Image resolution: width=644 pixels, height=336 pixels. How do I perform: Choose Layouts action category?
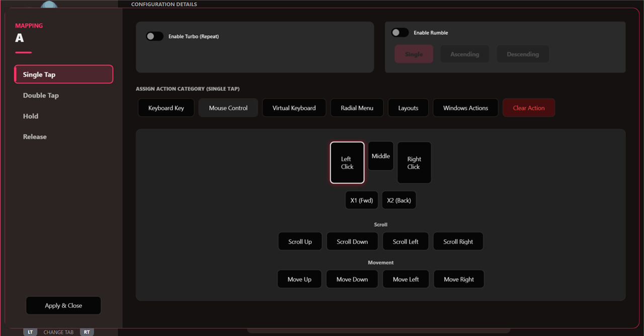pyautogui.click(x=409, y=108)
